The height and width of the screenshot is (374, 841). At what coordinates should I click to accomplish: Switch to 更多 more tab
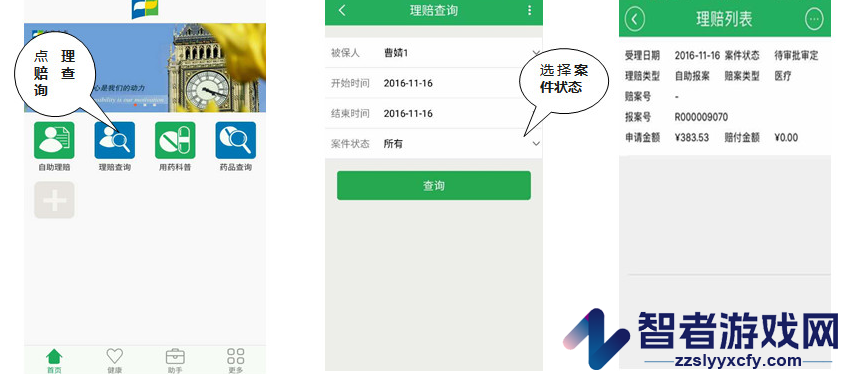tap(235, 360)
